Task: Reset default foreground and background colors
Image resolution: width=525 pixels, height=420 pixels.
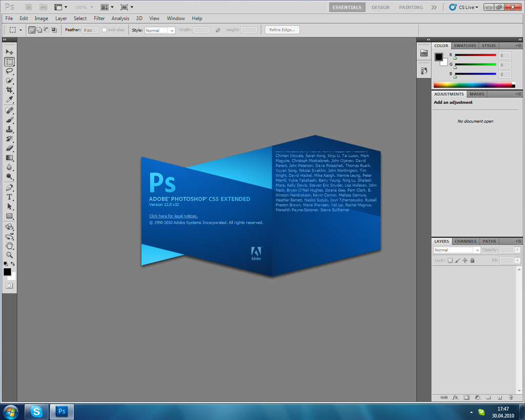Action: click(5, 264)
